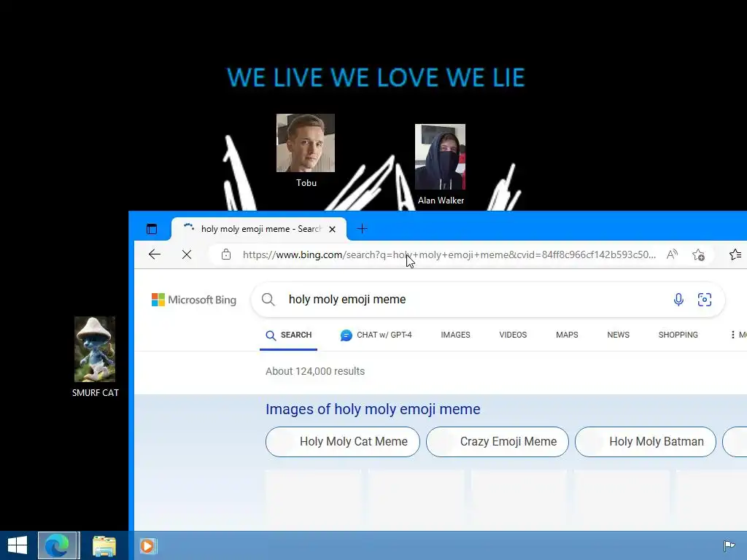Viewport: 747px width, 560px height.
Task: Open File Explorer from the taskbar
Action: coord(104,546)
